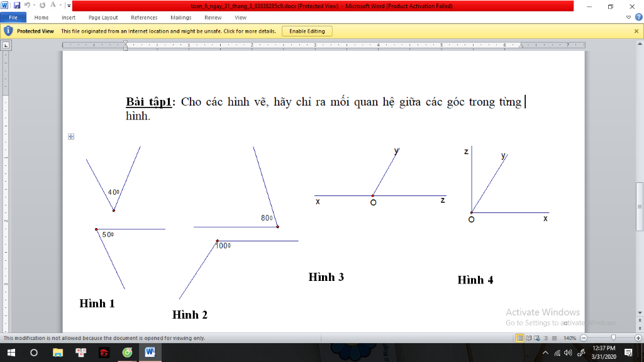
Task: Click the Cortana circle icon on taskbar
Action: click(34, 353)
